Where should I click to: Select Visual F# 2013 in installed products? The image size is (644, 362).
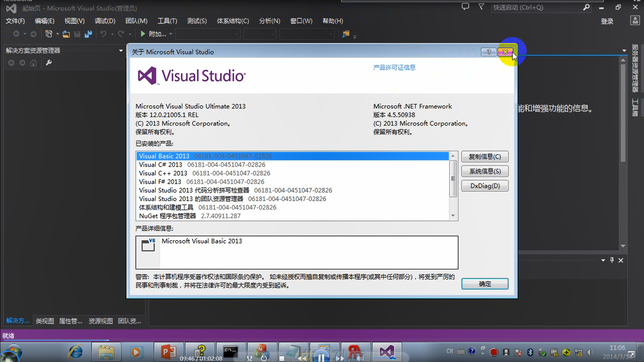(x=293, y=182)
